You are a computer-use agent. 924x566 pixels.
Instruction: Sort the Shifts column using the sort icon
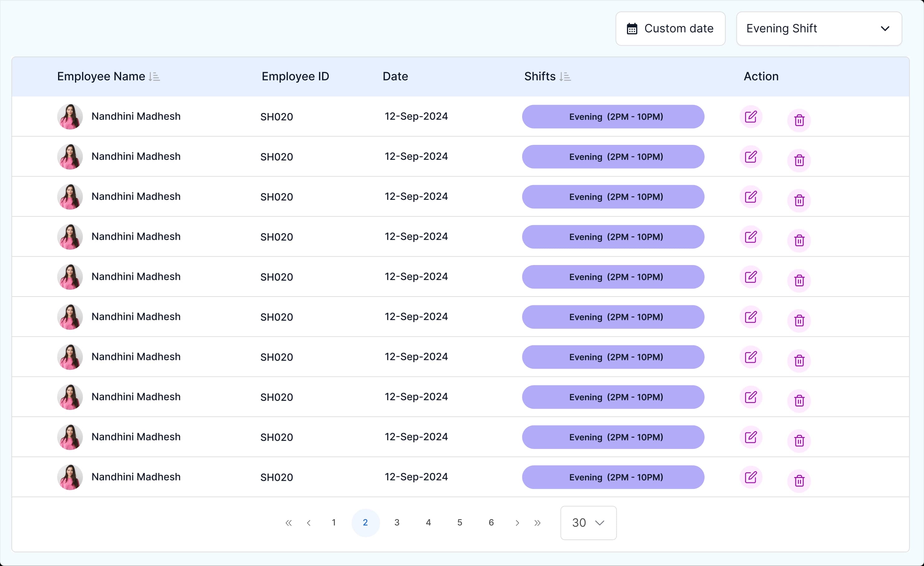click(565, 76)
